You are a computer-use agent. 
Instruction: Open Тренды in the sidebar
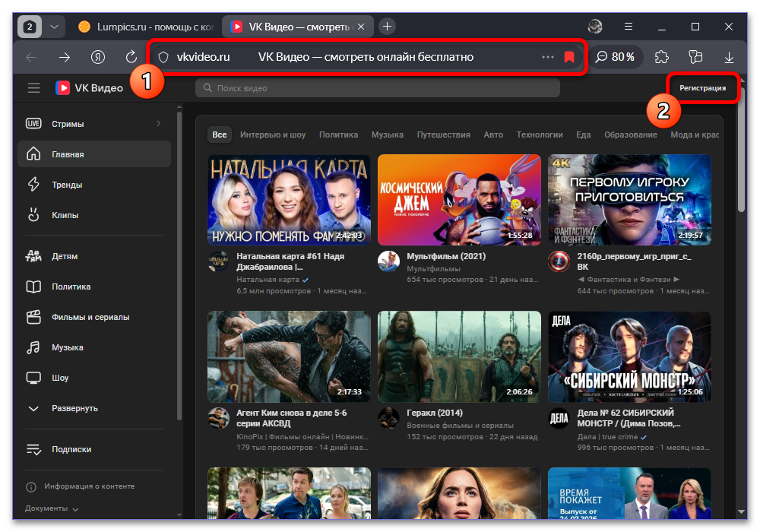94,185
